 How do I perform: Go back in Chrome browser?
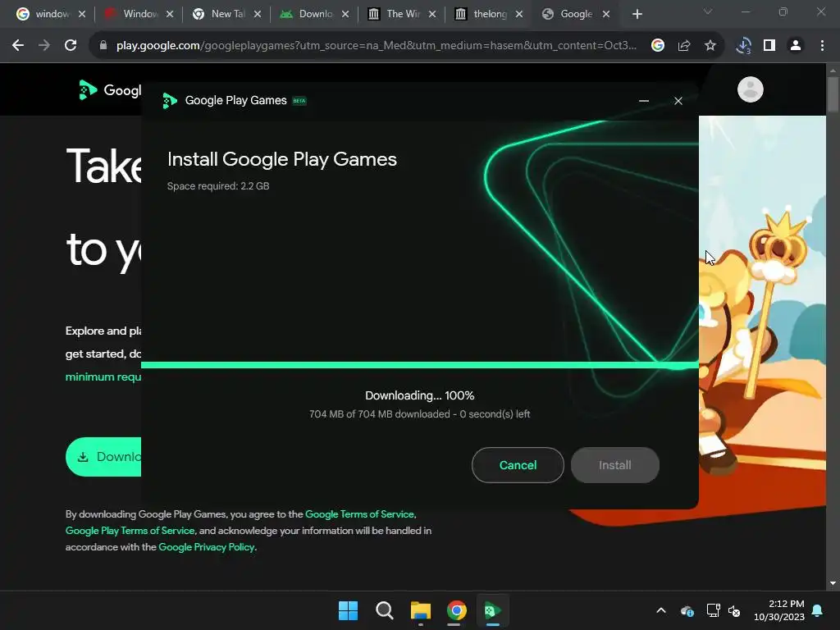click(18, 46)
